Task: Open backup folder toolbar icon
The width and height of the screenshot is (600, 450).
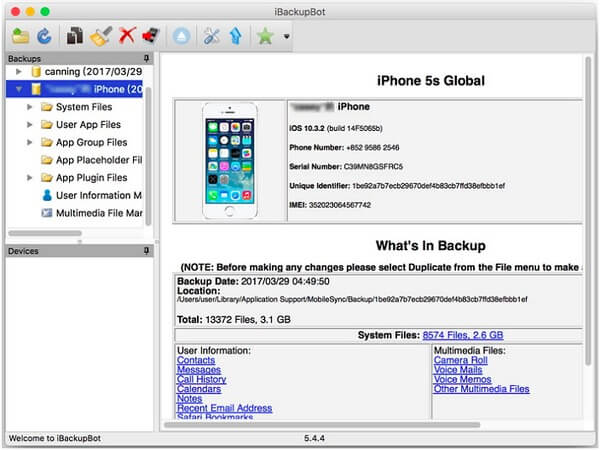Action: (21, 36)
